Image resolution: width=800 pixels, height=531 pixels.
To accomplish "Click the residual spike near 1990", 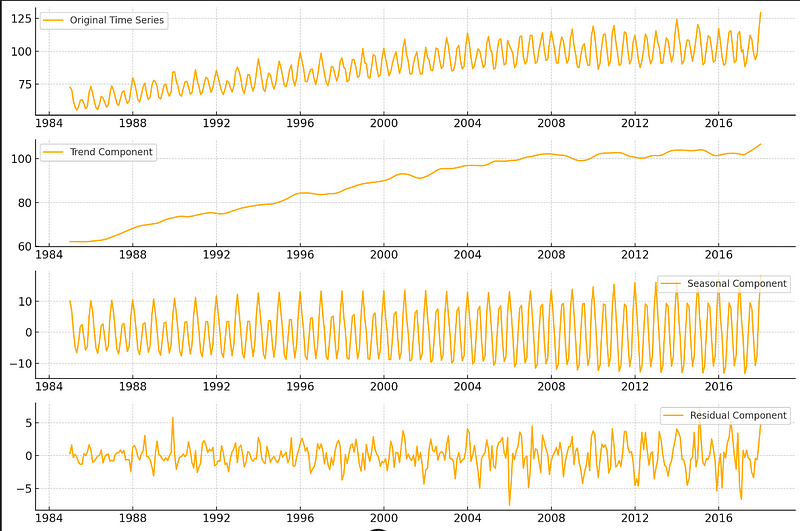I will click(x=172, y=418).
